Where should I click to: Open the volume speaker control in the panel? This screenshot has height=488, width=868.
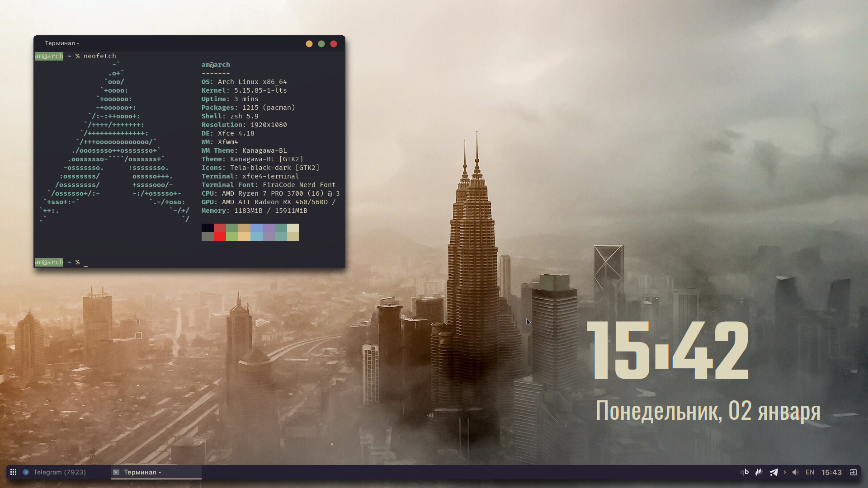pos(796,472)
